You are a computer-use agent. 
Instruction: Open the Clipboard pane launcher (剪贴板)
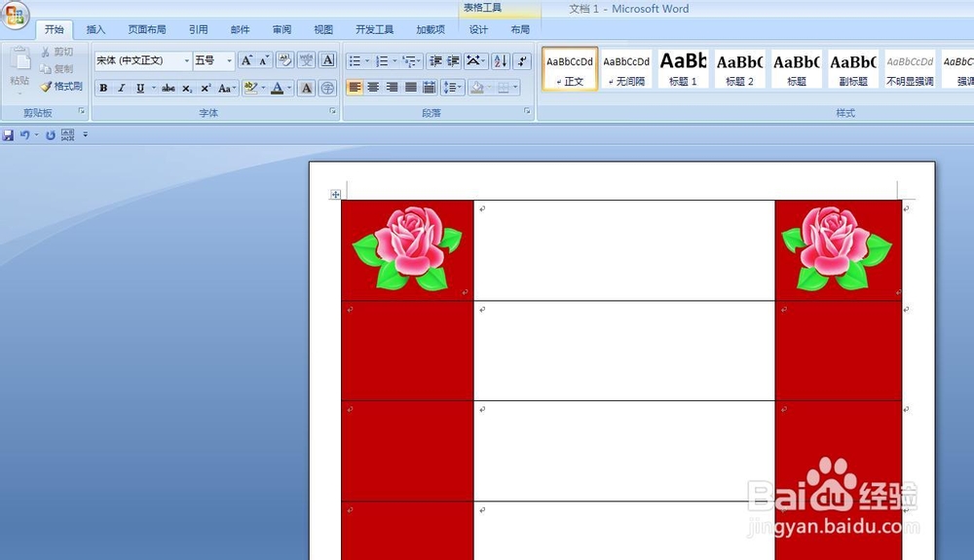click(x=82, y=111)
